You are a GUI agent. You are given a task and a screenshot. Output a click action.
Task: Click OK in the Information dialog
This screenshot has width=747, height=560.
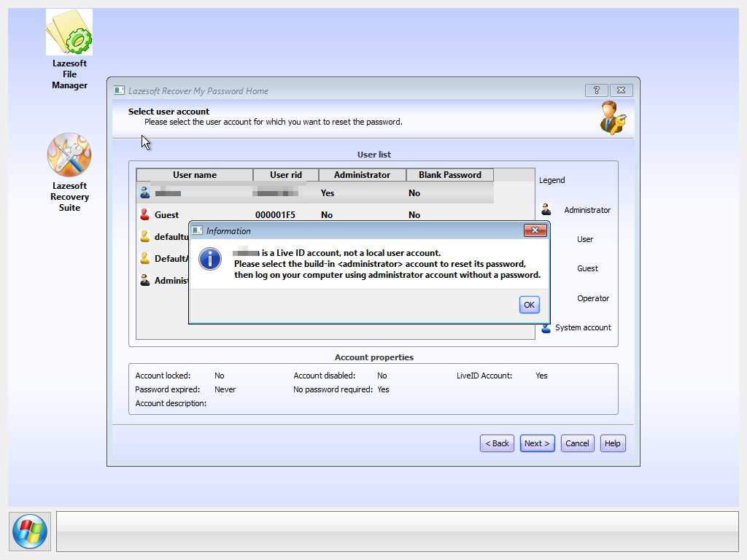pyautogui.click(x=529, y=305)
